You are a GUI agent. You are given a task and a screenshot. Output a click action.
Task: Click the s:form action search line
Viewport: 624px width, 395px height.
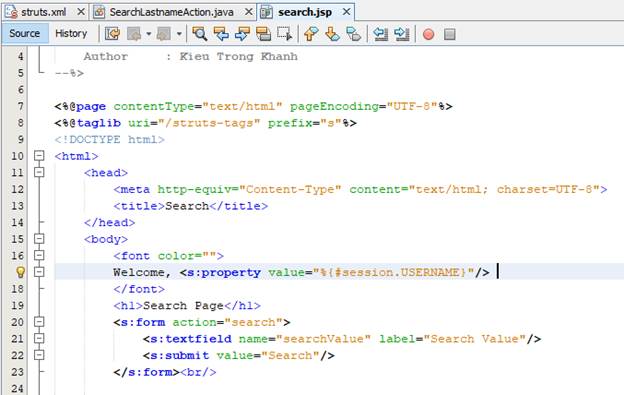pos(202,322)
